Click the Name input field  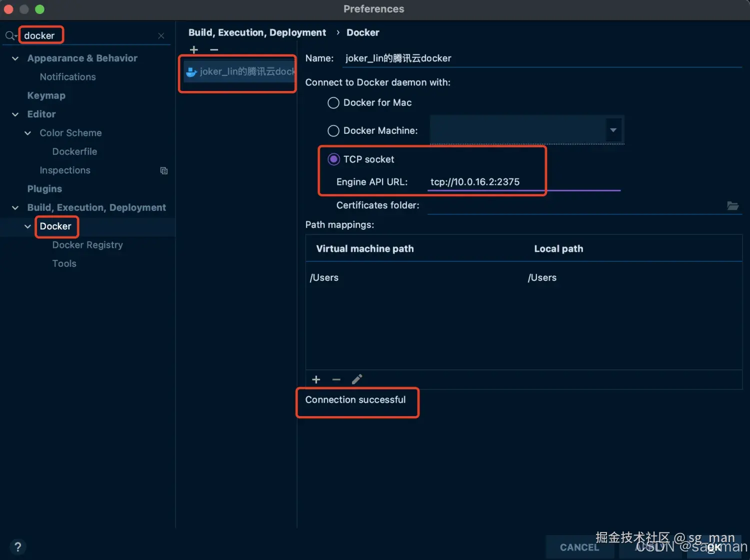click(542, 58)
